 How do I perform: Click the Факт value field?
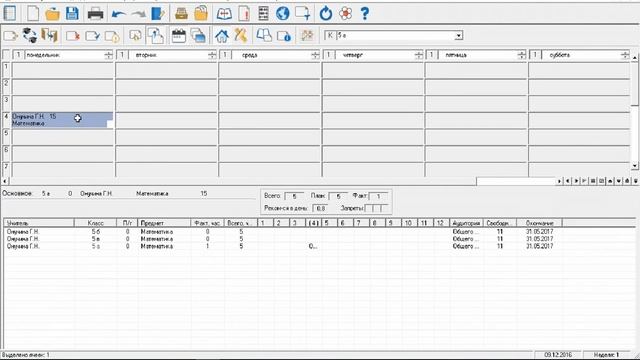click(378, 196)
